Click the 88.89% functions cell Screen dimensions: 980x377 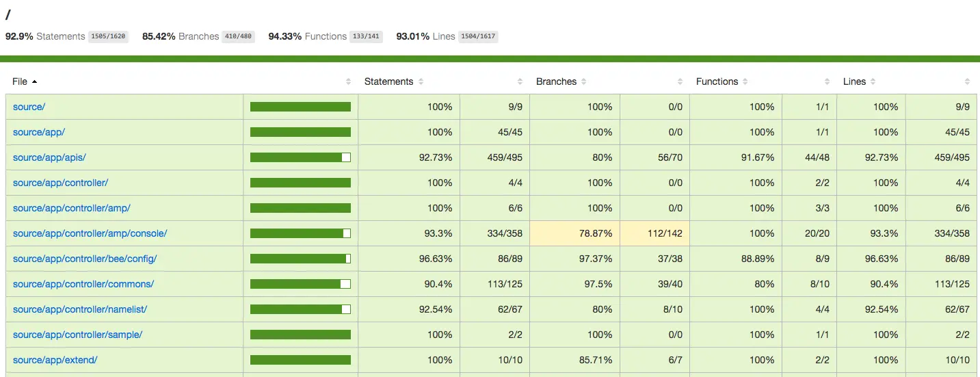tap(736, 259)
